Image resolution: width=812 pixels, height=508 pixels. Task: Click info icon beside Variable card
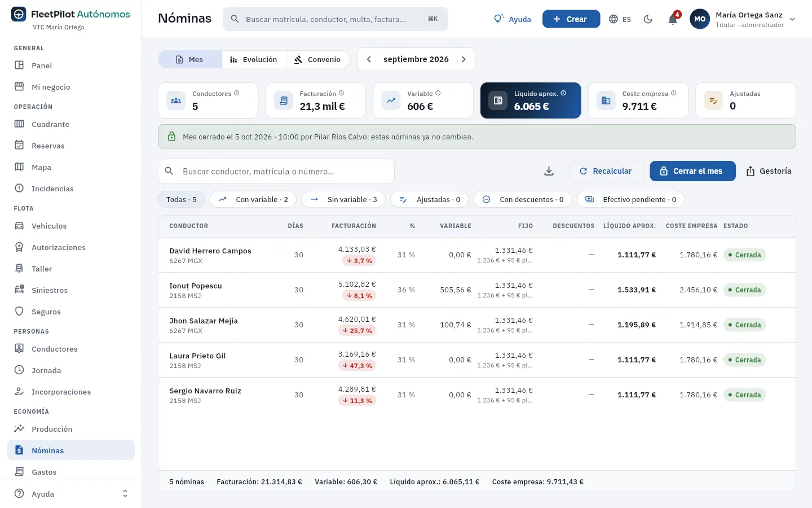(438, 93)
